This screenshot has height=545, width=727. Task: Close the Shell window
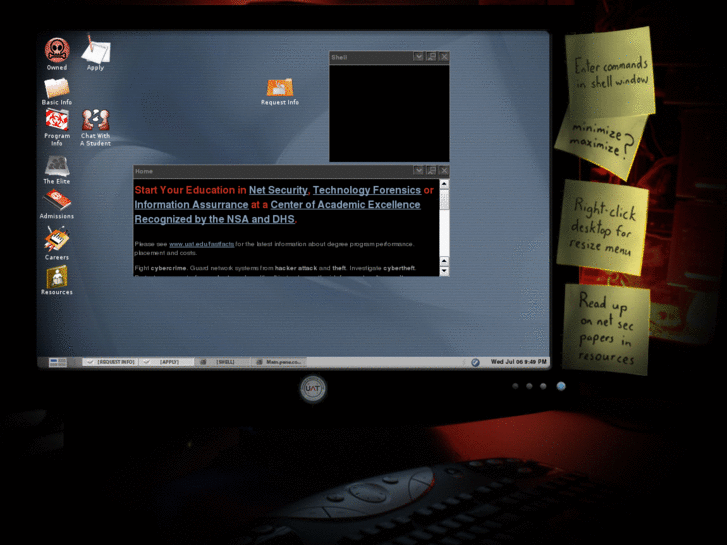[x=444, y=57]
